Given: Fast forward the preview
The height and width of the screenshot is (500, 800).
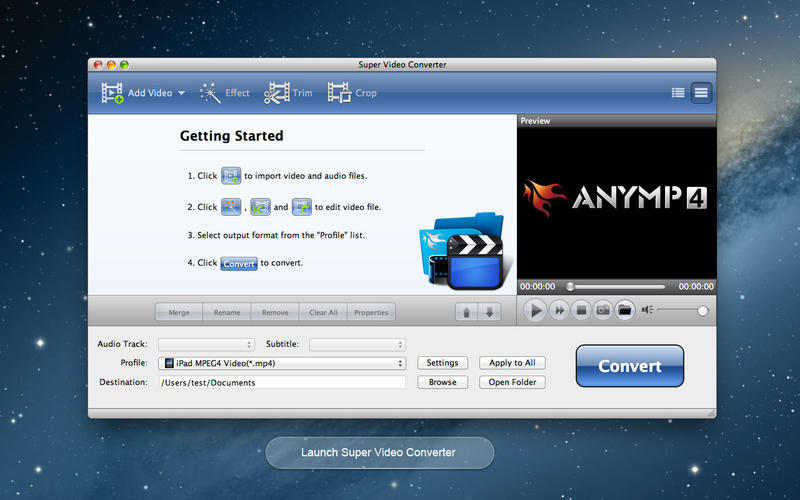Looking at the screenshot, I should click(559, 310).
